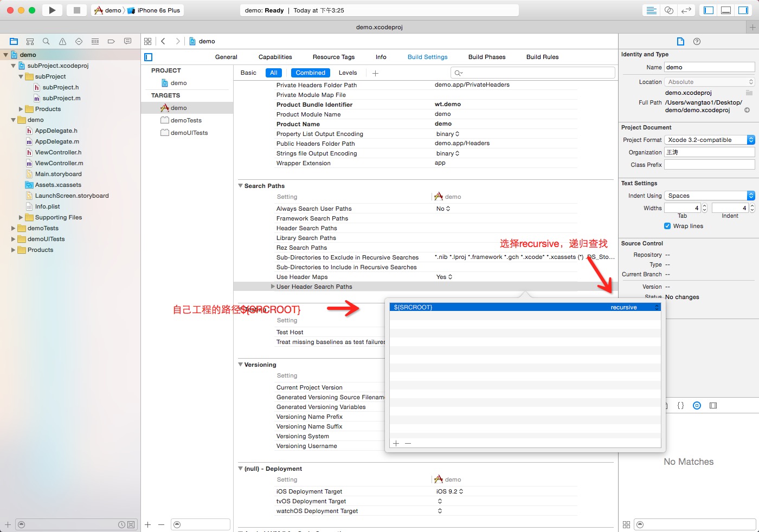Viewport: 759px width, 532px height.
Task: Click the Run (play) button
Action: click(x=52, y=10)
